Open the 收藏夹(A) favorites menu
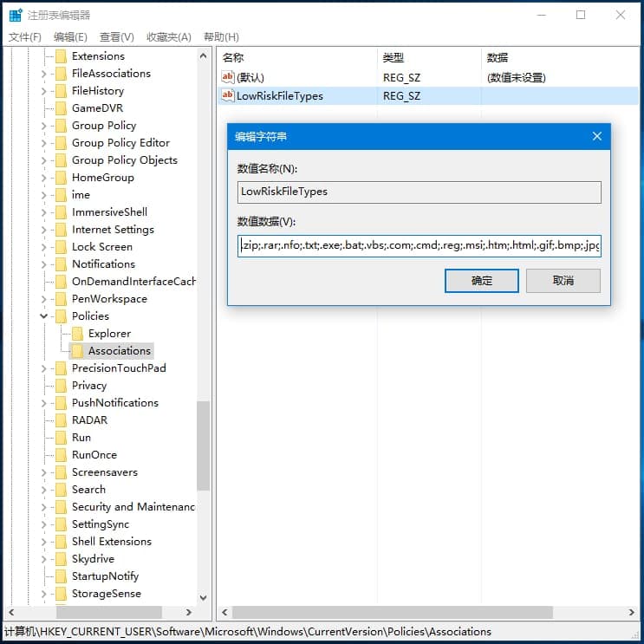This screenshot has height=644, width=644. click(169, 37)
